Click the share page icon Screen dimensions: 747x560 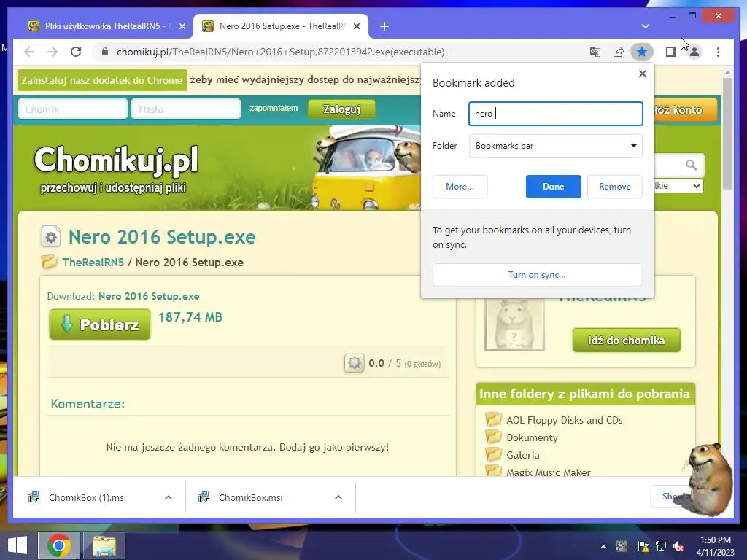[619, 52]
